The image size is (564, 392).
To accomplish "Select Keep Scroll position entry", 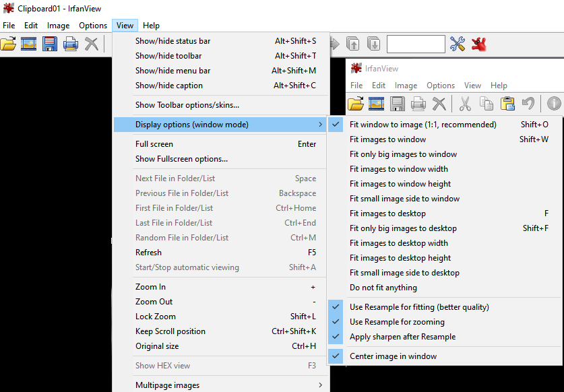I will point(220,331).
